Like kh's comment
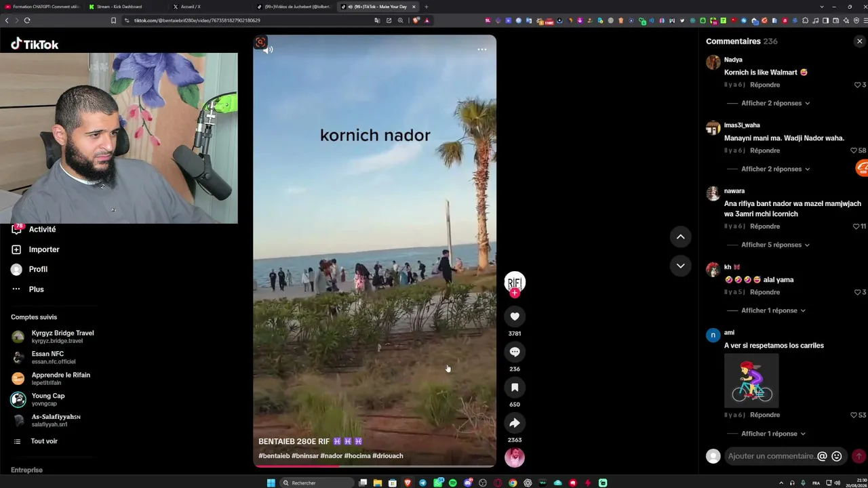The height and width of the screenshot is (488, 868). coord(857,292)
